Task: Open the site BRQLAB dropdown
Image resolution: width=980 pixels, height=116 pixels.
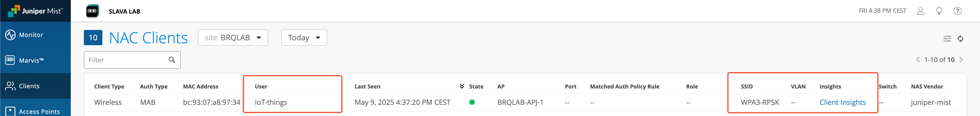Action: point(233,38)
